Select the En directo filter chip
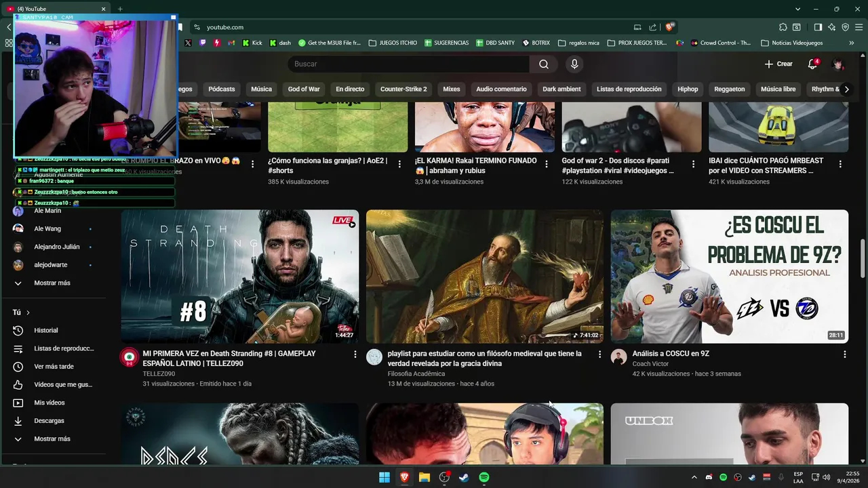The height and width of the screenshot is (488, 868). click(350, 89)
